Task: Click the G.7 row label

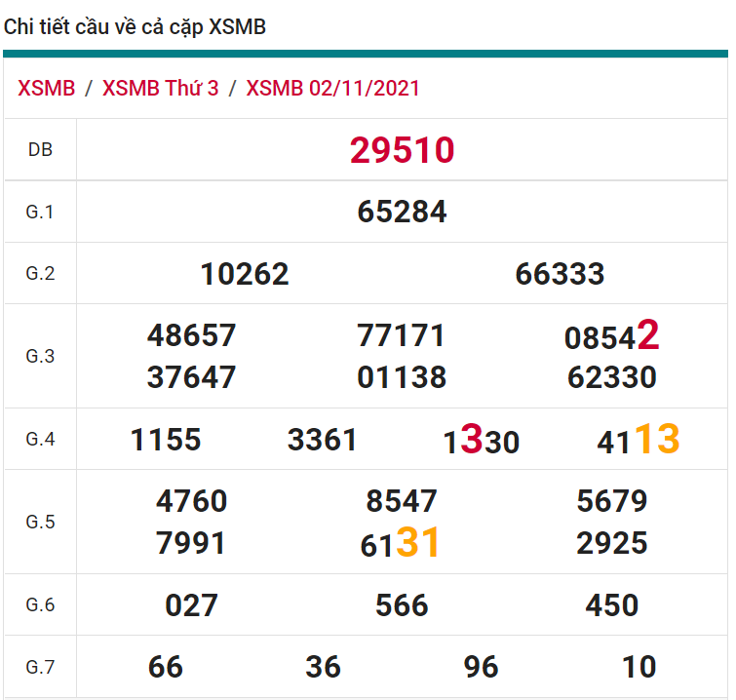Action: [x=40, y=667]
